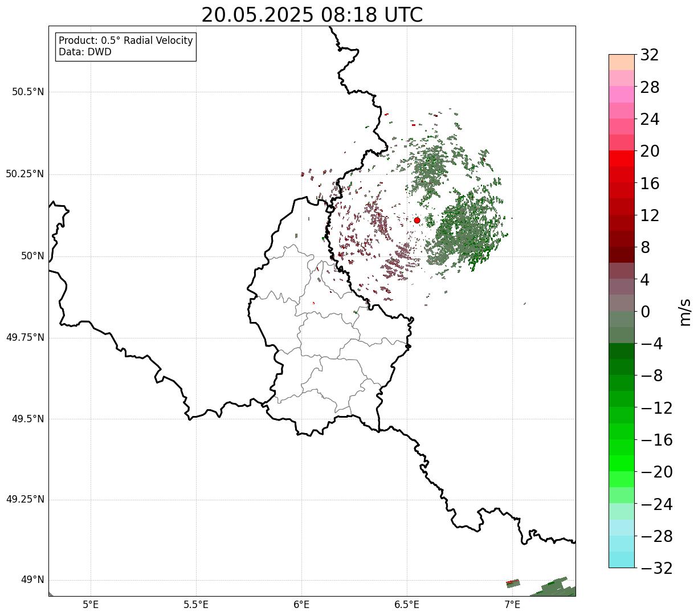
Task: Click the colorbar tick label −8
Action: click(x=652, y=376)
